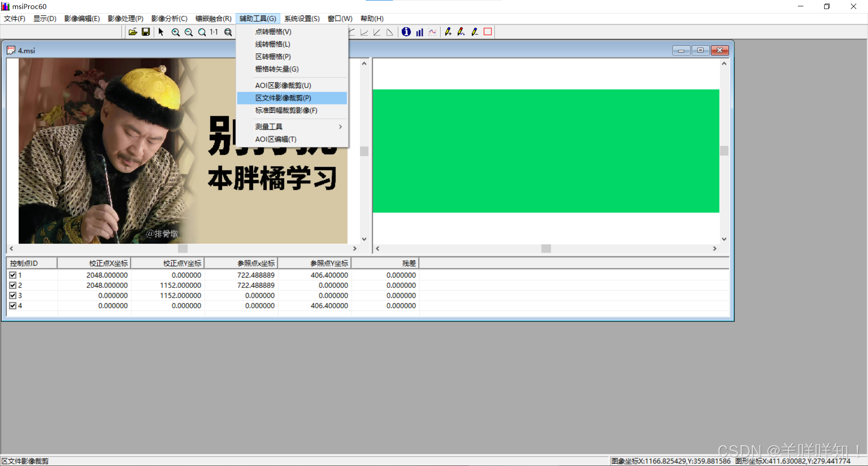Click the save floppy disk icon

click(x=146, y=32)
